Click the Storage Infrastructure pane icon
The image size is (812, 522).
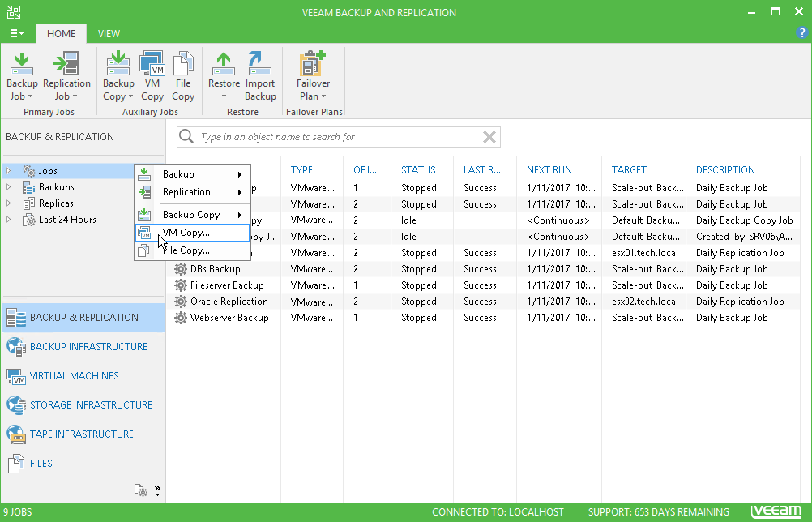[16, 405]
